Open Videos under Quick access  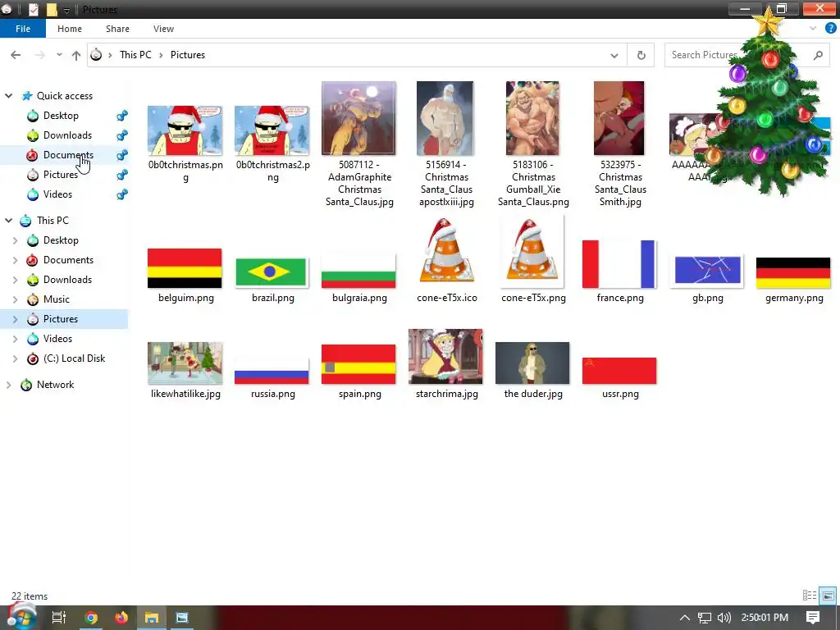(x=58, y=194)
